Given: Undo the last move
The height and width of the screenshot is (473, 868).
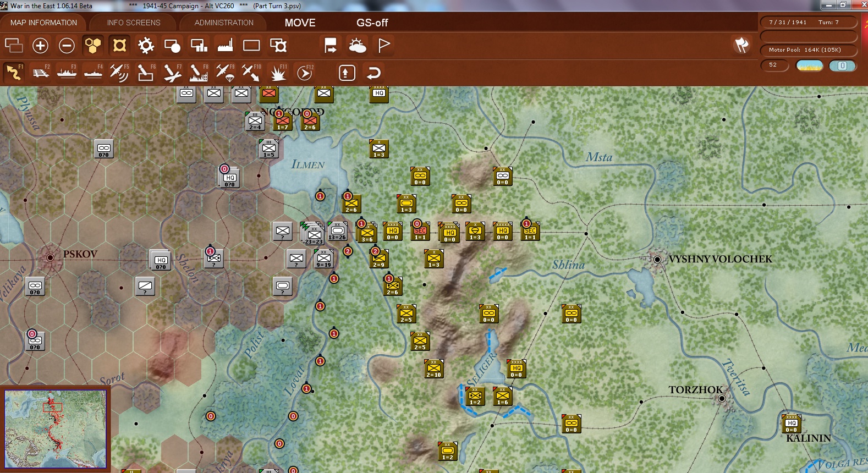Looking at the screenshot, I should (373, 73).
